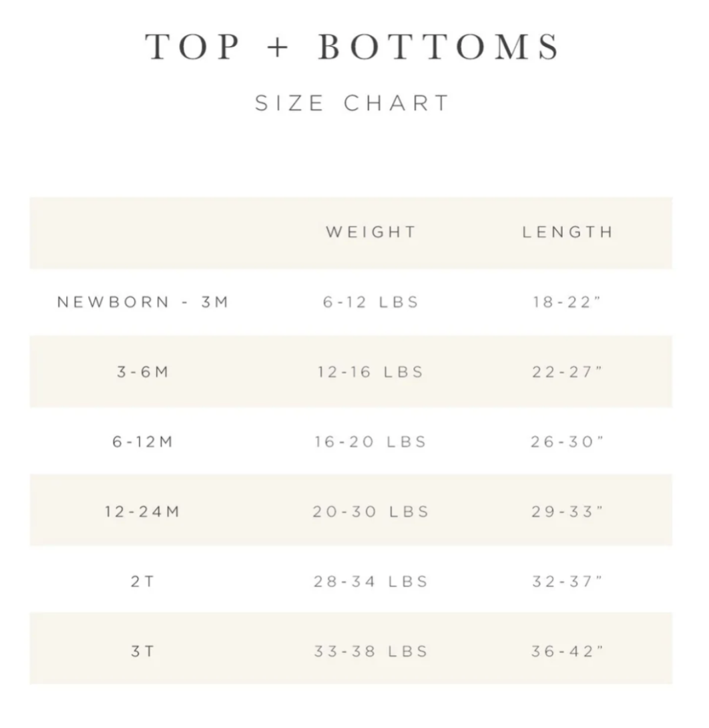Select the 26-30" length cell
This screenshot has width=709, height=728.
click(x=567, y=442)
